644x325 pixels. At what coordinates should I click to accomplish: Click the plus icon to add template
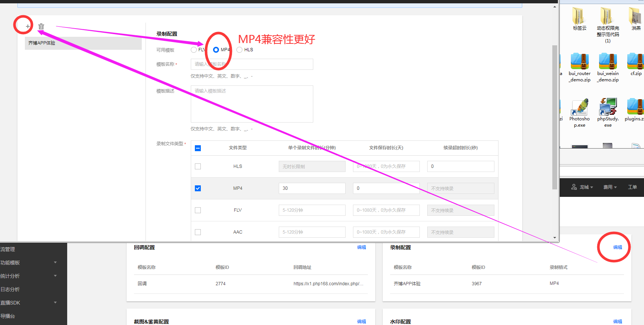28,26
